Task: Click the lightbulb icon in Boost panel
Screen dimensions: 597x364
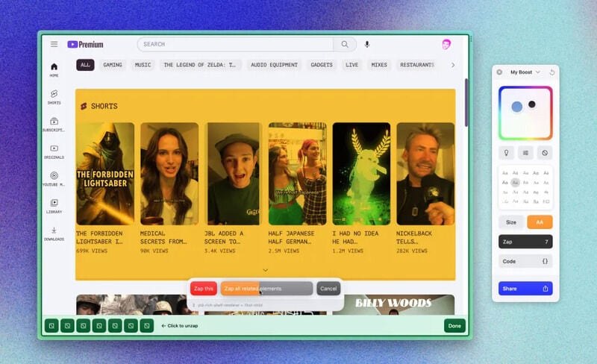Action: coord(507,153)
